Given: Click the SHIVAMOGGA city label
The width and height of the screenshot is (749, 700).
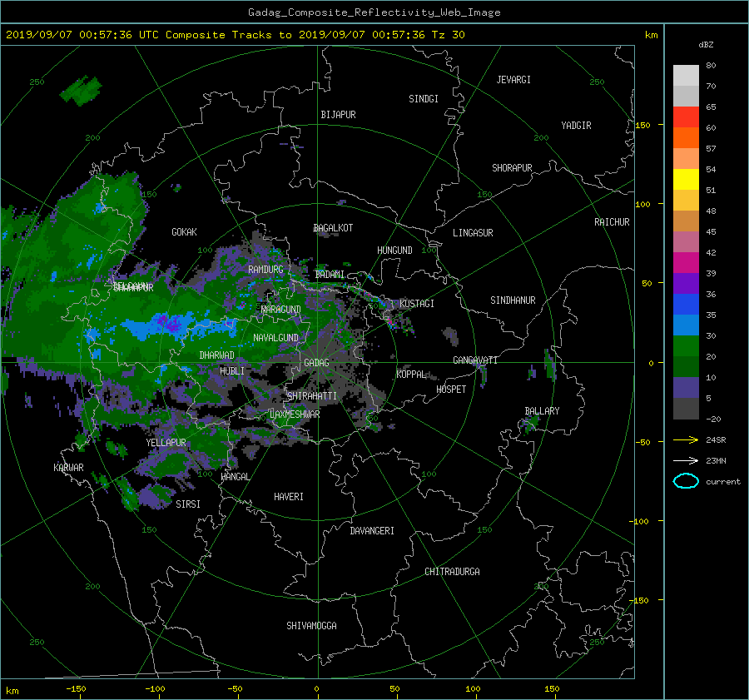Looking at the screenshot, I should 311,626.
